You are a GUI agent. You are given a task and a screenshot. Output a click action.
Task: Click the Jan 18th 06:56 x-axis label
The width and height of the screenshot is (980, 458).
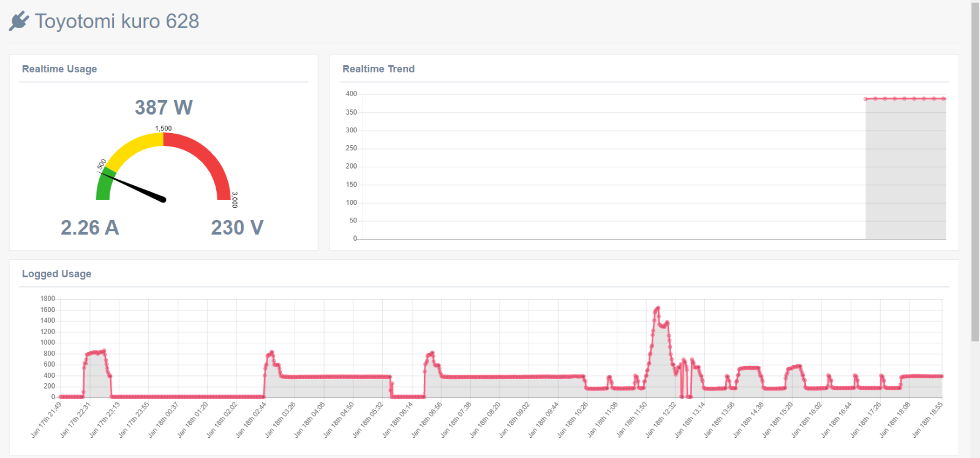[x=426, y=420]
